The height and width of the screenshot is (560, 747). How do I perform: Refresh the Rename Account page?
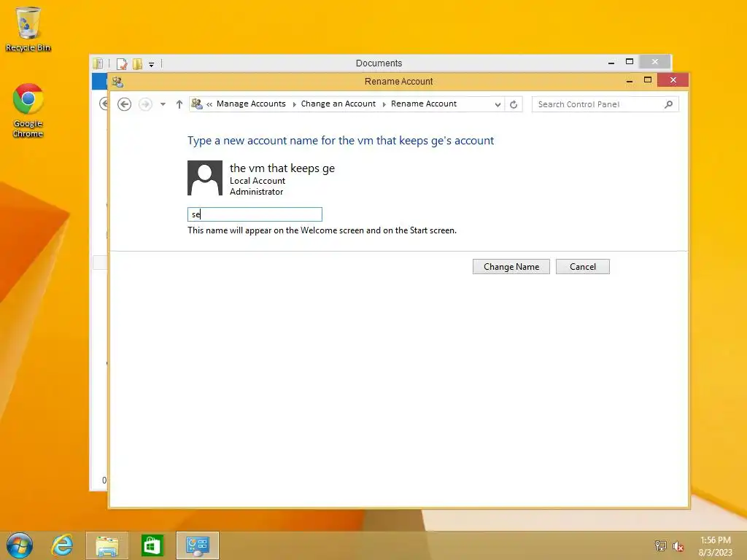[x=514, y=105]
